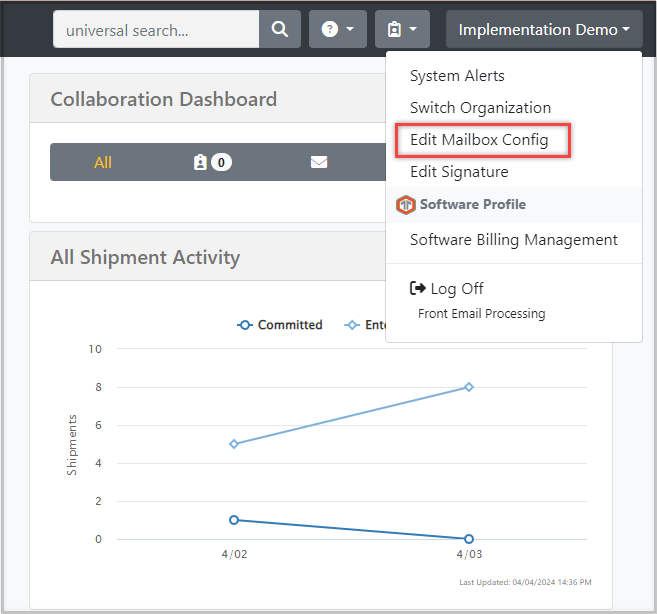
Task: Click the light blue data point at 4/03
Action: click(468, 387)
